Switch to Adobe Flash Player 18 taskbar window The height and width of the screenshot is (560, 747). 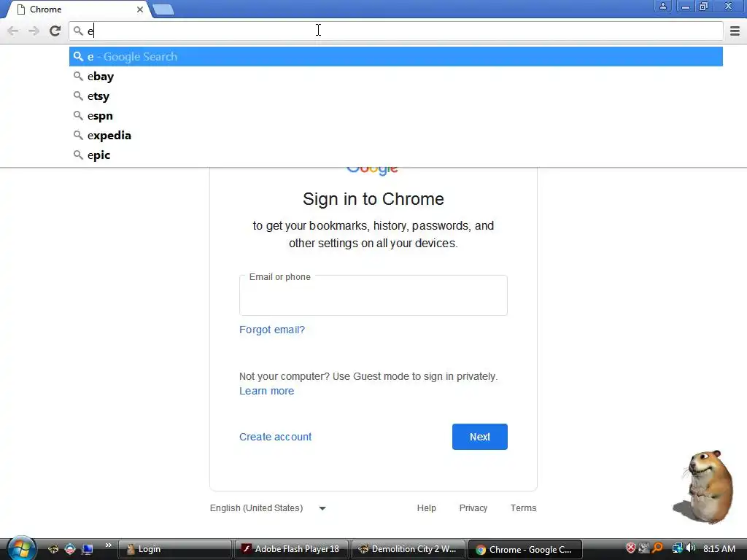coord(291,549)
